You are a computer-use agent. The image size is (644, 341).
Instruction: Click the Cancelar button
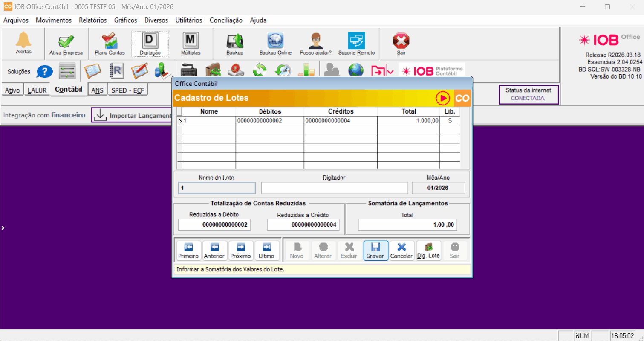pos(401,251)
